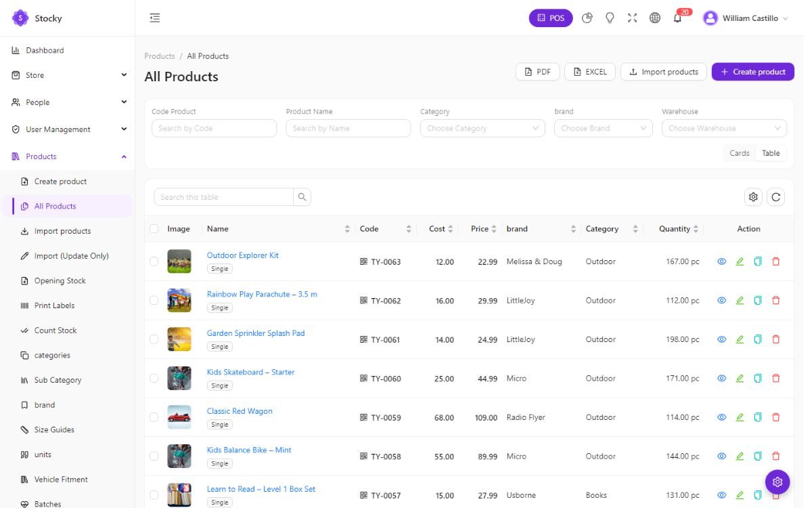View Outdoor Explorer Kit with eye icon
Image resolution: width=812 pixels, height=508 pixels.
tap(721, 261)
